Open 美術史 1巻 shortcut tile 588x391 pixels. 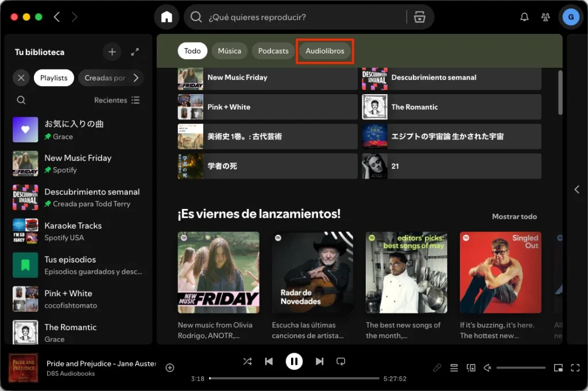[268, 137]
